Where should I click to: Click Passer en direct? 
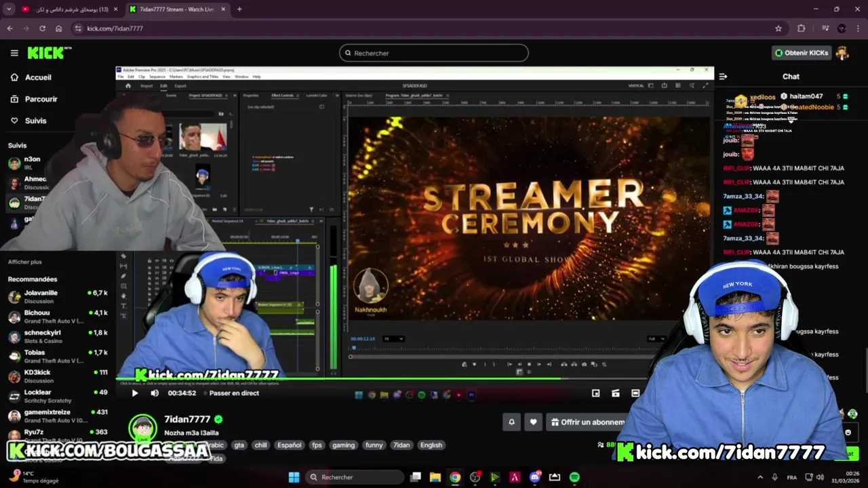(x=234, y=393)
